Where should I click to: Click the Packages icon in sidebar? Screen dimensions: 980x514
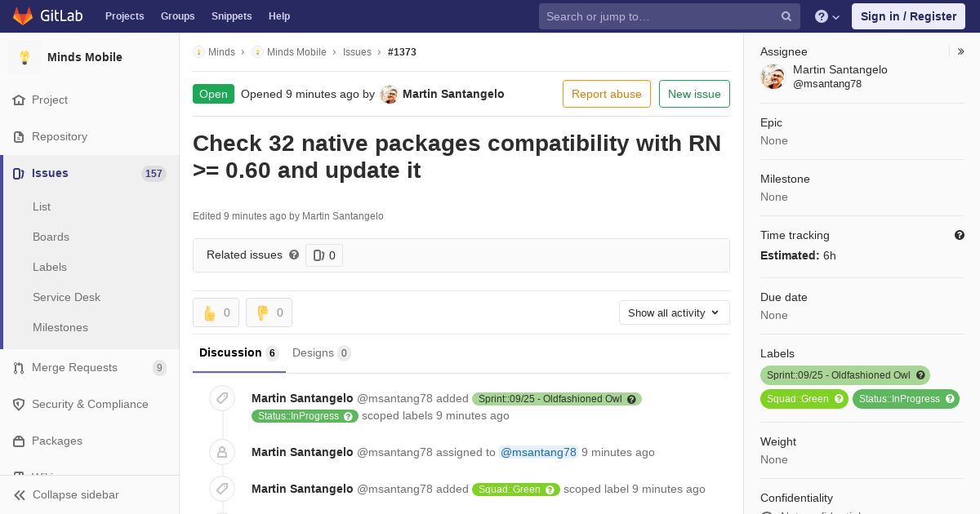click(x=19, y=441)
